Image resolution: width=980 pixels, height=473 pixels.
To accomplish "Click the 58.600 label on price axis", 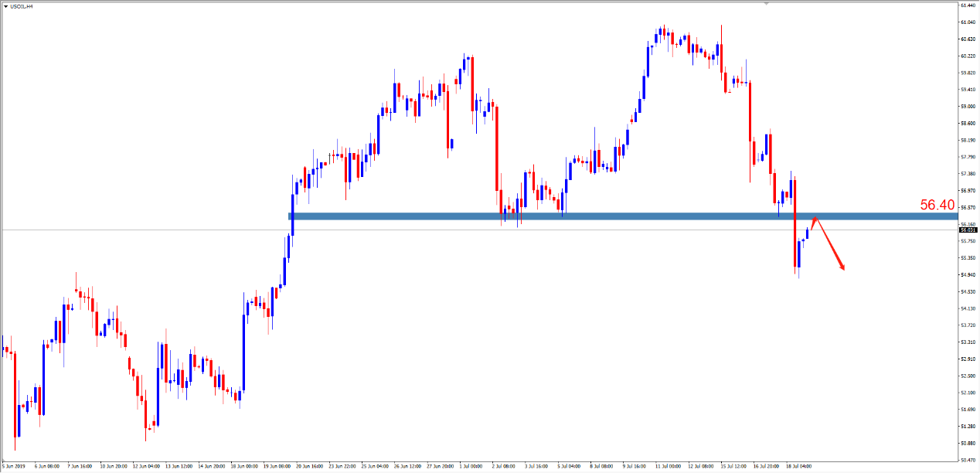I will click(967, 123).
